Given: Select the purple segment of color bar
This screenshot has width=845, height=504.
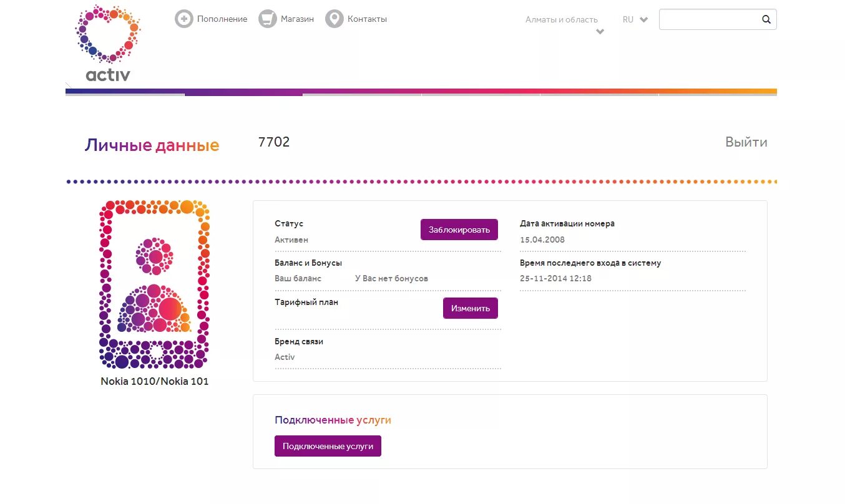Looking at the screenshot, I should tap(243, 92).
